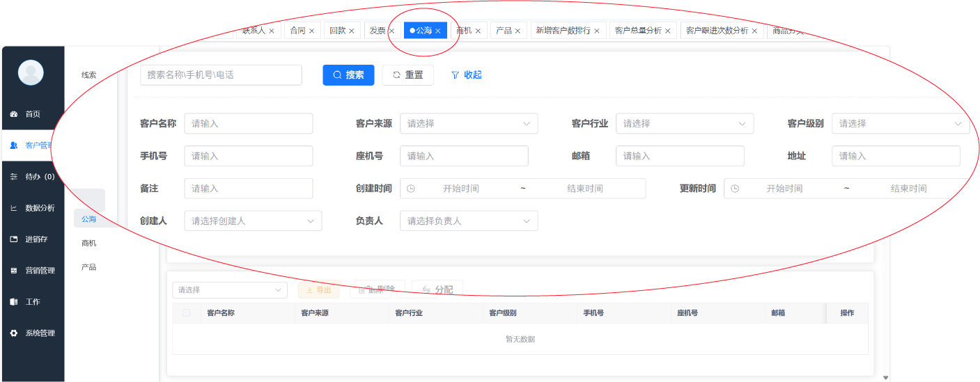Open the 负责人 selector dropdown
Viewport: 980px width, 382px height.
pos(468,221)
